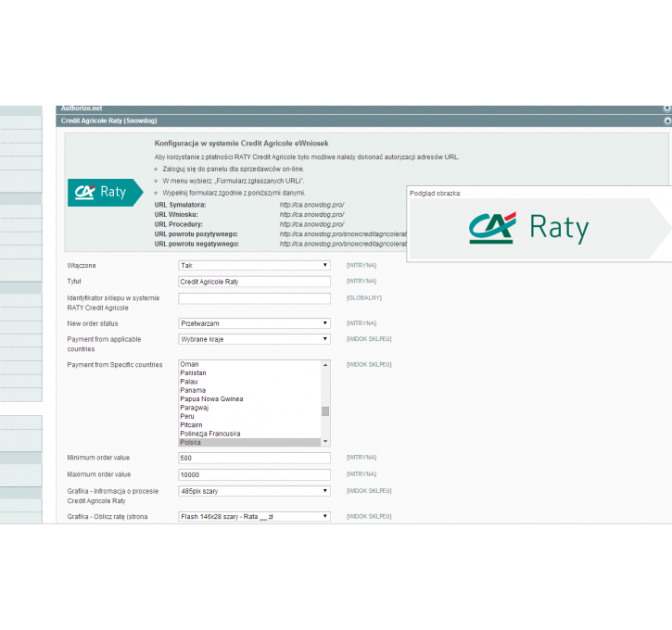Screen dimensions: 672x630
Task: Open the Włączone dropdown showing Tak
Action: click(x=254, y=266)
